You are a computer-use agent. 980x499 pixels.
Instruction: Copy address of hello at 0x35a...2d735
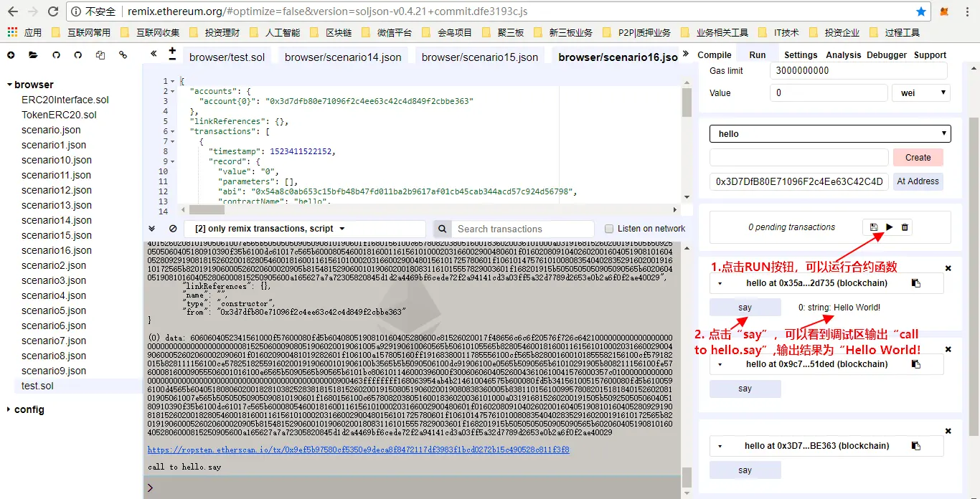(916, 283)
